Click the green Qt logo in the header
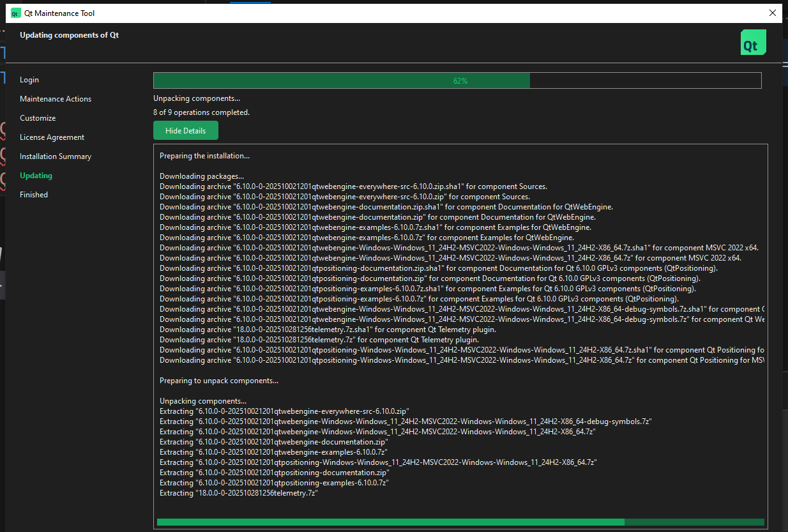Image resolution: width=788 pixels, height=532 pixels. 753,43
